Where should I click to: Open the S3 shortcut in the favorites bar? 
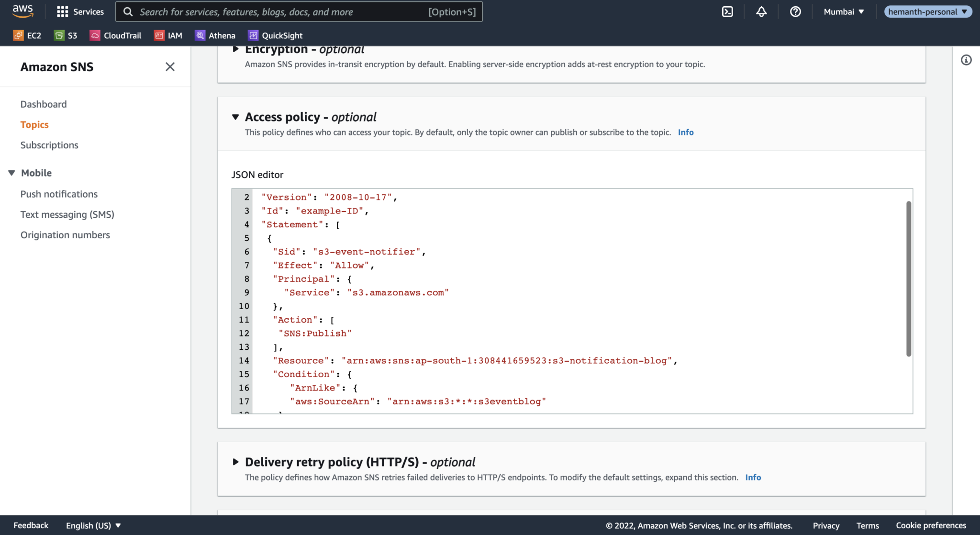[66, 35]
